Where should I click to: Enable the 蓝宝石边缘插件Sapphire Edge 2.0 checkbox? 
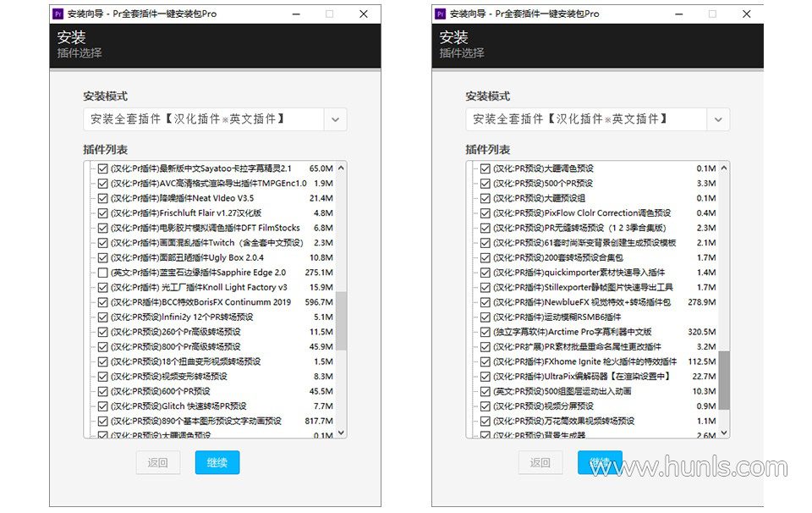pos(102,273)
